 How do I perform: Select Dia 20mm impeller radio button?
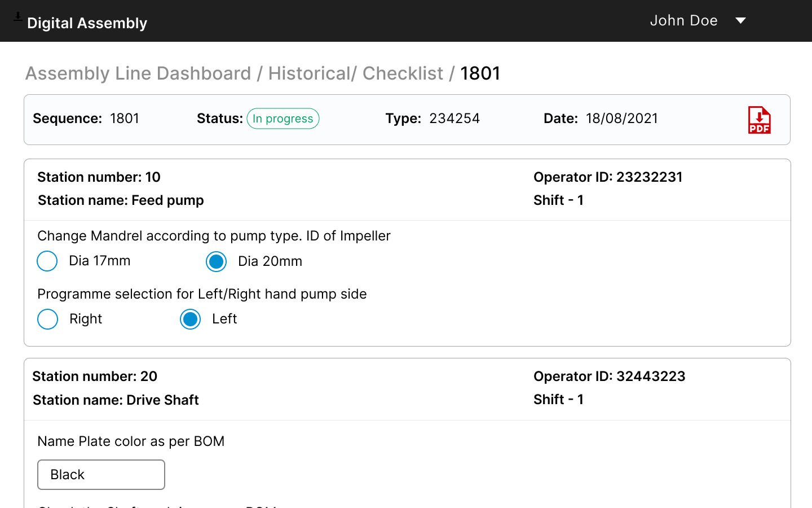[x=216, y=261]
